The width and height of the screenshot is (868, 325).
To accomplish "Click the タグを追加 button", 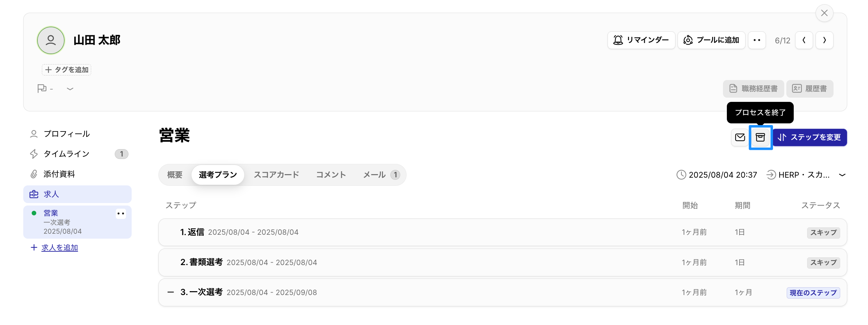I will point(66,69).
